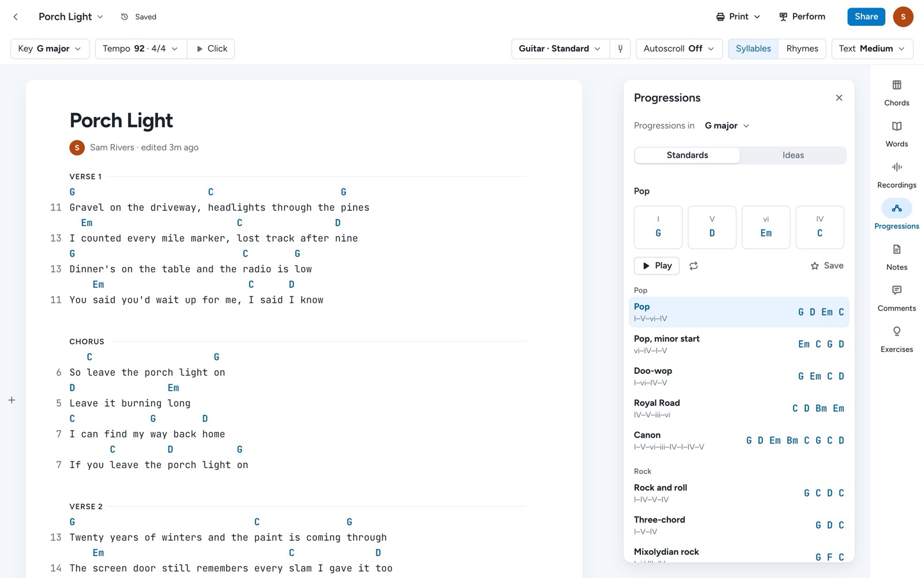Viewport: 924px width, 578px height.
Task: Open the Text Medium size dropdown
Action: [872, 49]
